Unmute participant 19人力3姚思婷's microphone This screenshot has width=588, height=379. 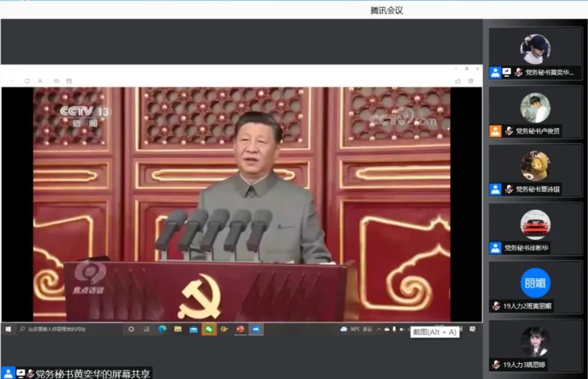(x=497, y=365)
